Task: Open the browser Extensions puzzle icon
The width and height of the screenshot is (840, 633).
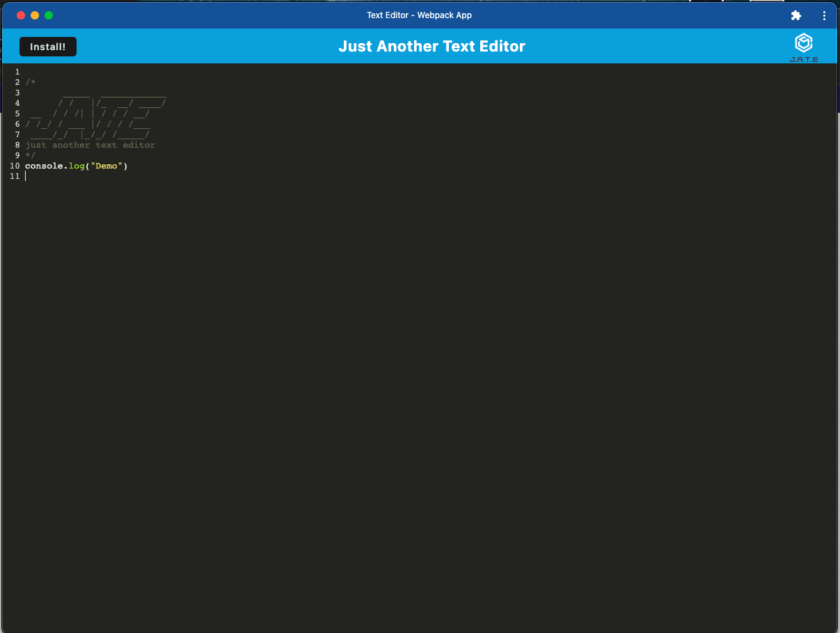Action: (795, 15)
